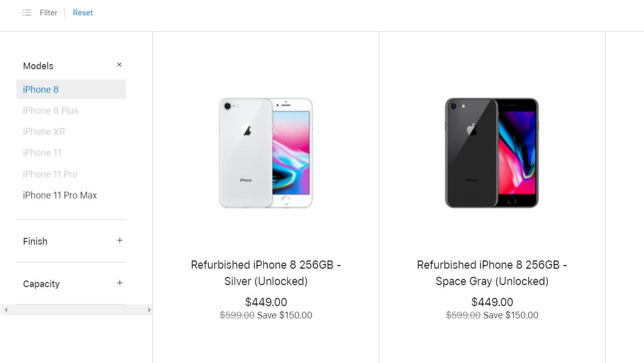The height and width of the screenshot is (363, 644).
Task: Click the left arrow on the horizontal scrollbar
Action: tap(6, 309)
